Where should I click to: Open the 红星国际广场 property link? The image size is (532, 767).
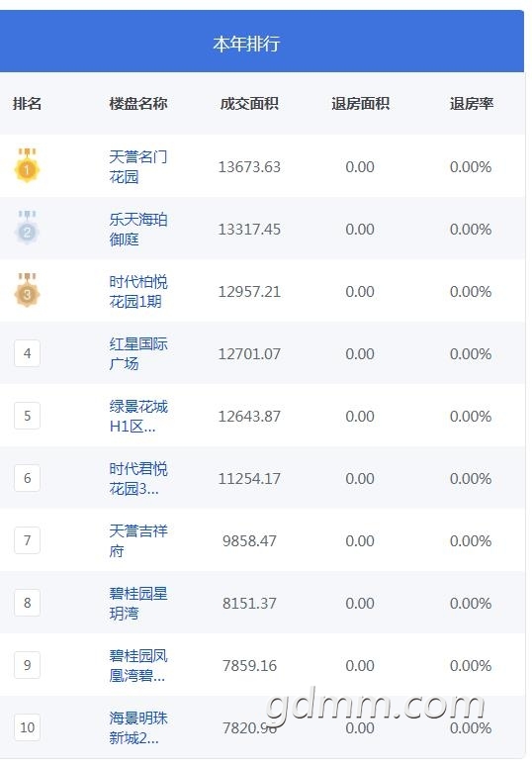(x=138, y=353)
